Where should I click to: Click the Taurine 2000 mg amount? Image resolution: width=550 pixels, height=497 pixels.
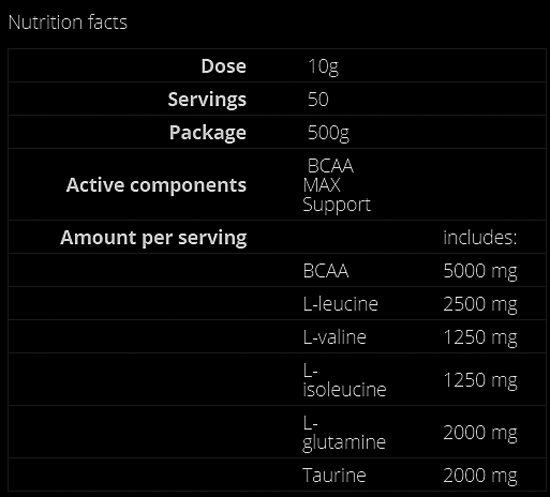point(480,476)
